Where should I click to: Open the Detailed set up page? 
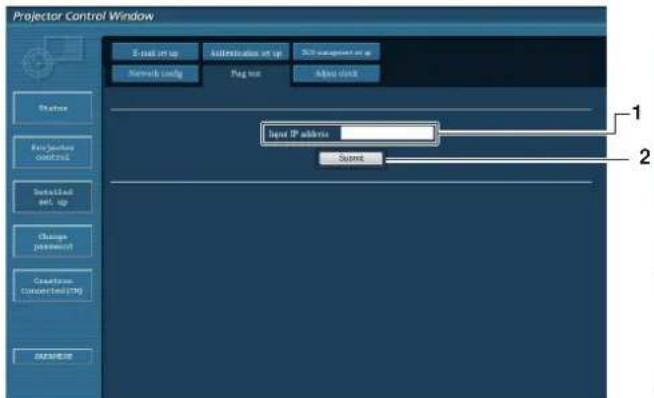pos(53,197)
